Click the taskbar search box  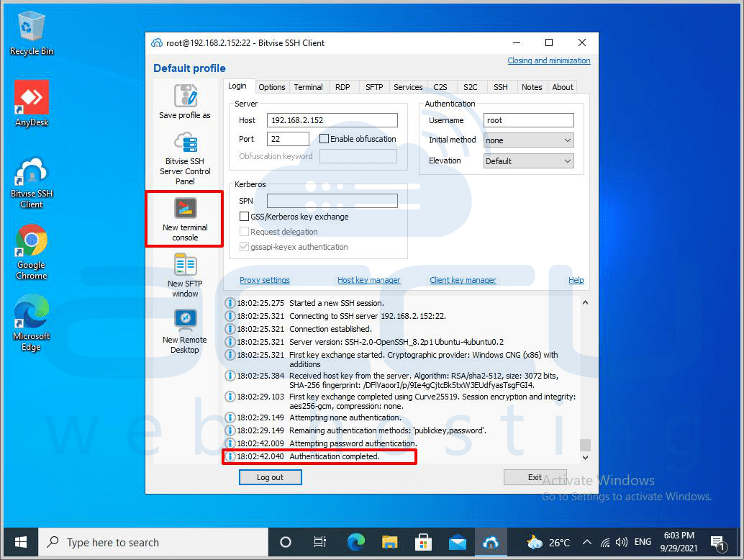pyautogui.click(x=153, y=542)
